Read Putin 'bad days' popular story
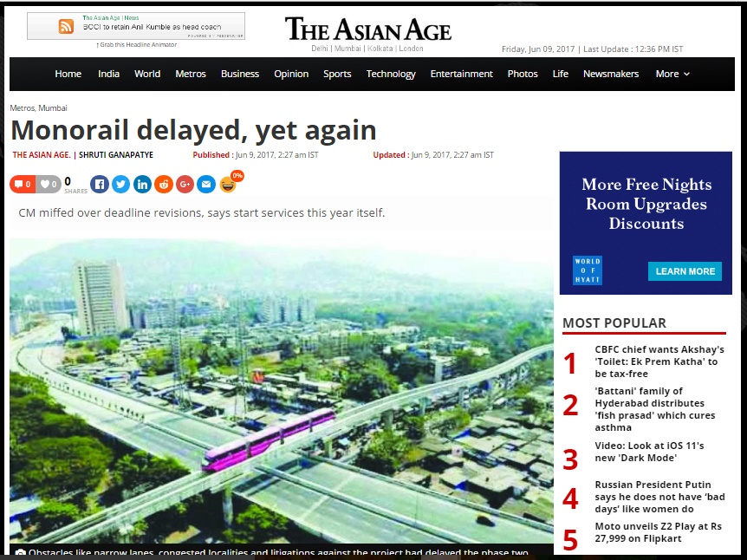Viewport: 747px width, 560px height. 659,497
